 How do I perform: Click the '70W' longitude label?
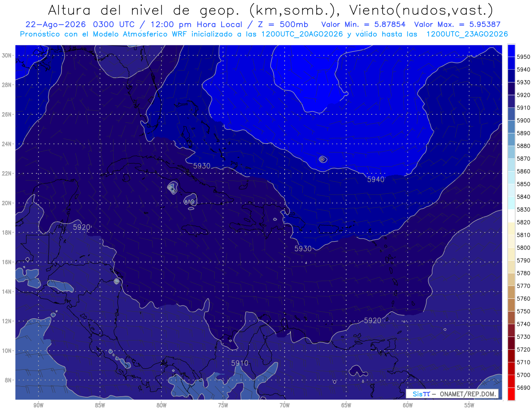point(285,405)
